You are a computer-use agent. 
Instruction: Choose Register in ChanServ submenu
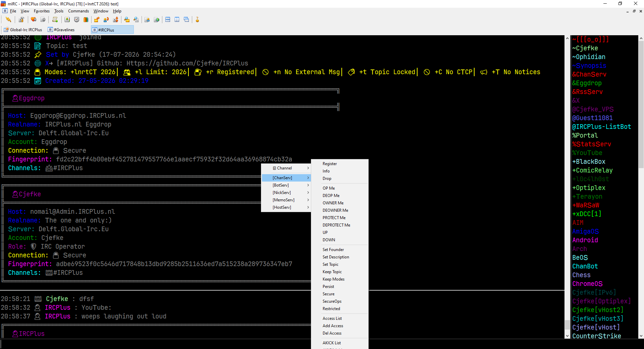pos(340,164)
